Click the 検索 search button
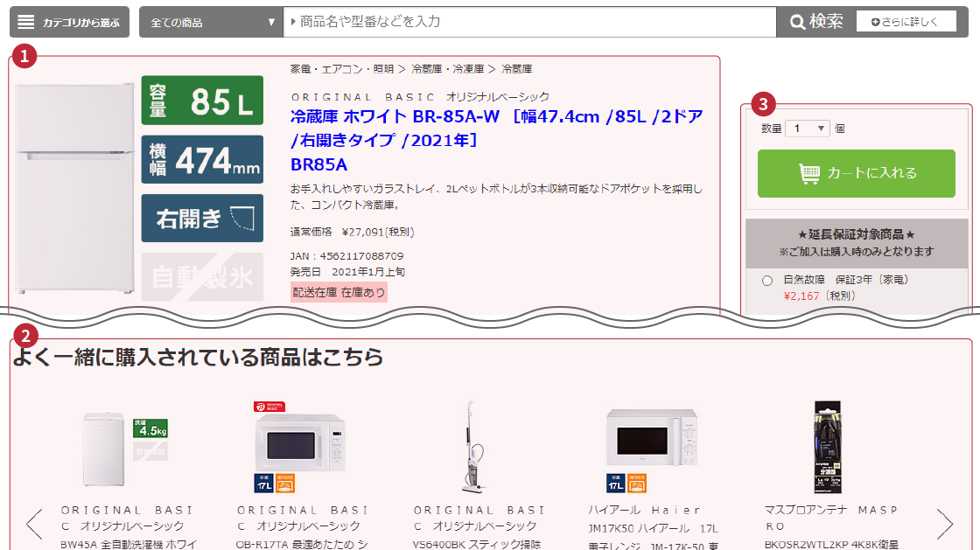This screenshot has width=980, height=550. pos(816,22)
